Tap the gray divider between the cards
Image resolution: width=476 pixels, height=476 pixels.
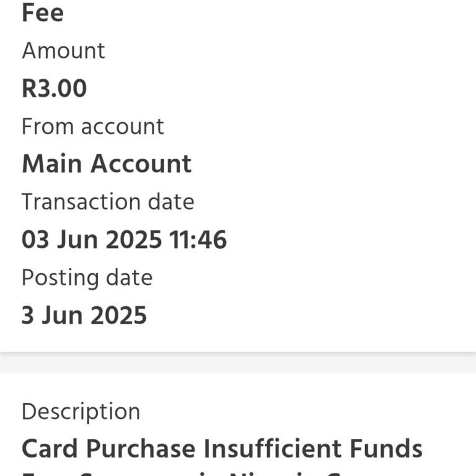[x=238, y=363]
